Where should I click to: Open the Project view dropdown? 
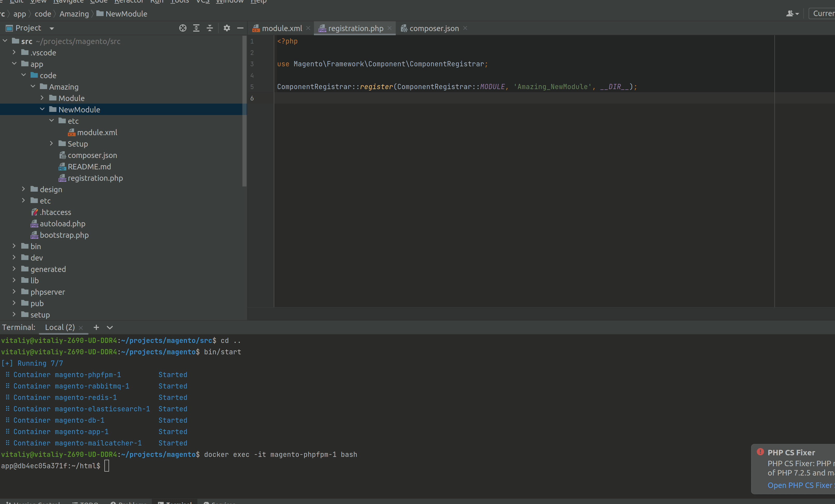click(x=52, y=28)
